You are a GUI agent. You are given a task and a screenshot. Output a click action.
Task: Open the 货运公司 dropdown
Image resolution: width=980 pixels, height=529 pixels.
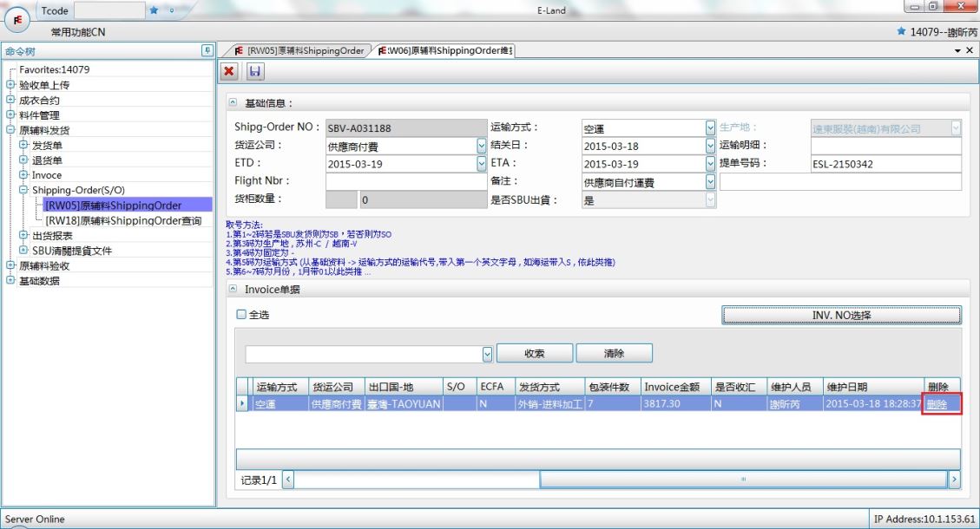pos(482,147)
